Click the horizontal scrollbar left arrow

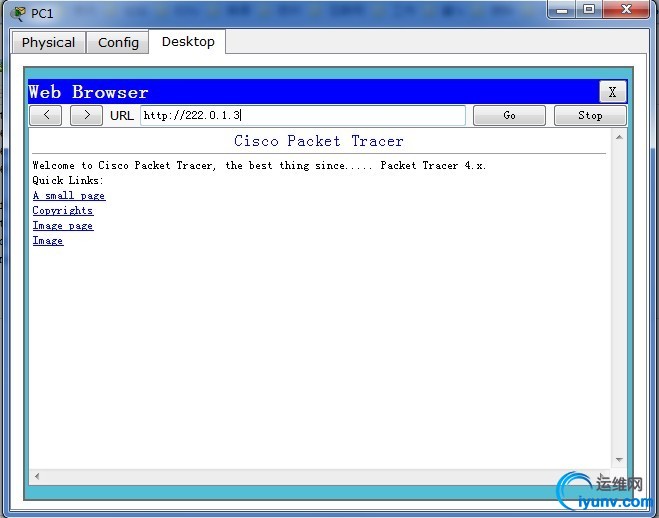(37, 476)
